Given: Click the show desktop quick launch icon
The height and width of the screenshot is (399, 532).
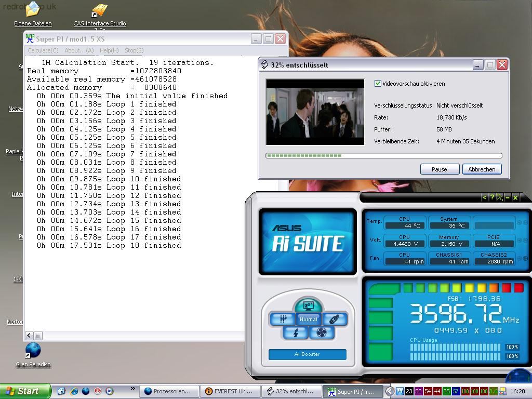Looking at the screenshot, I should [61, 391].
